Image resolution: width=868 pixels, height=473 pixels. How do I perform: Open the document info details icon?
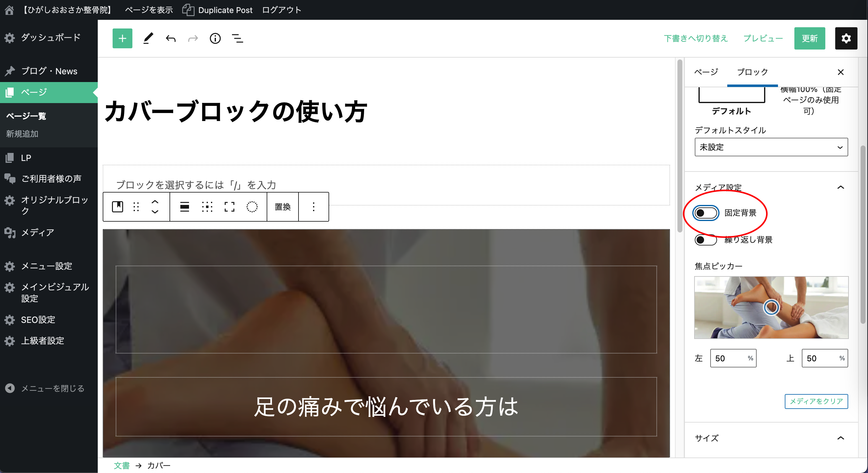coord(215,38)
